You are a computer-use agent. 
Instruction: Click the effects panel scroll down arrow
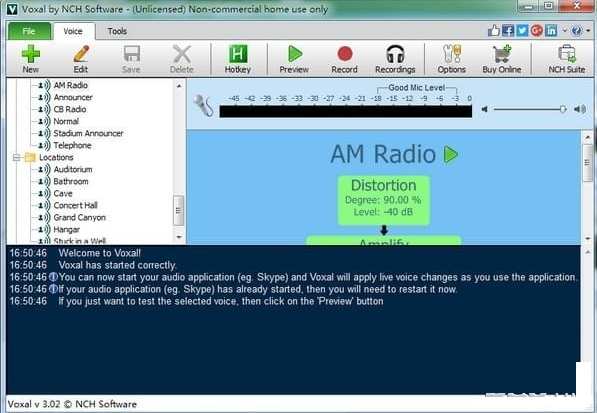(x=587, y=238)
